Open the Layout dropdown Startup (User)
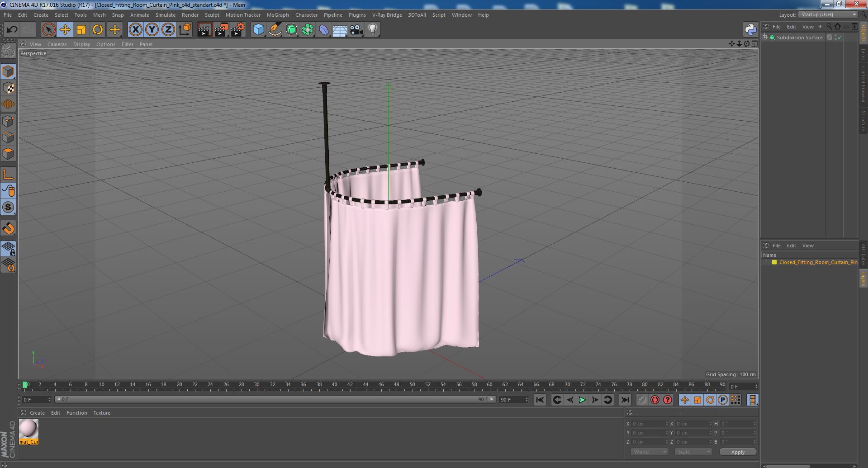This screenshot has height=468, width=868. [828, 14]
